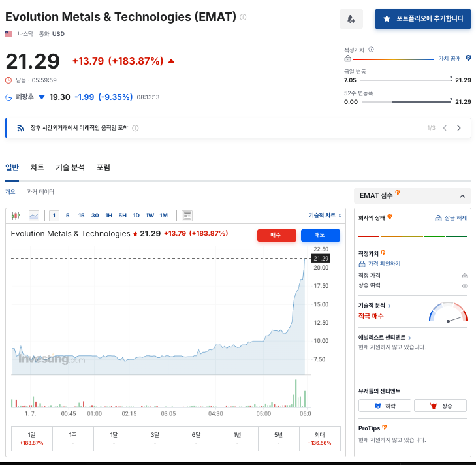Image resolution: width=476 pixels, height=465 pixels.
Task: Go to previous banner message arrow
Action: click(445, 128)
